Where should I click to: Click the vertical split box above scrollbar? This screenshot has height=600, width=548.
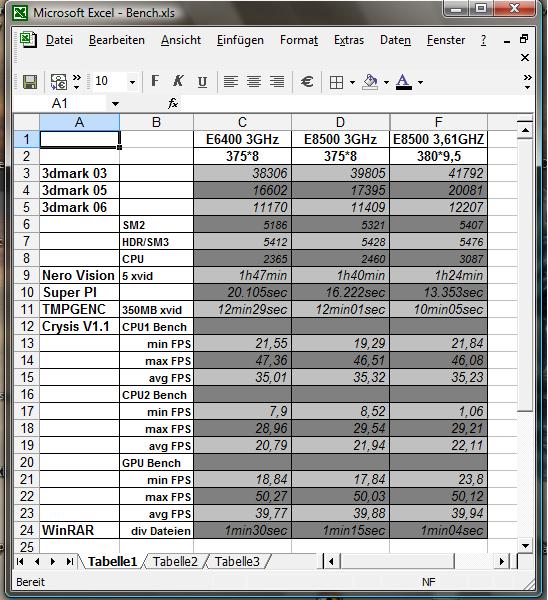525,120
